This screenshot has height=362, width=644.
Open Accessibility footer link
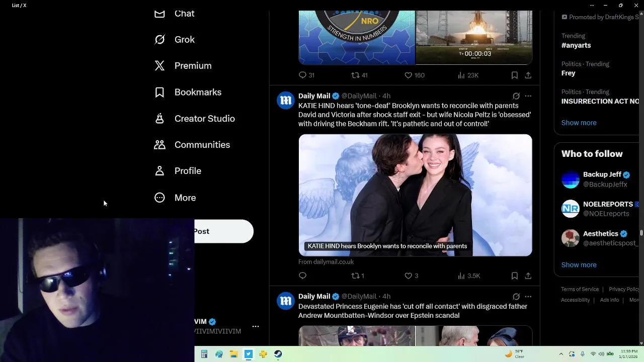[x=576, y=300]
